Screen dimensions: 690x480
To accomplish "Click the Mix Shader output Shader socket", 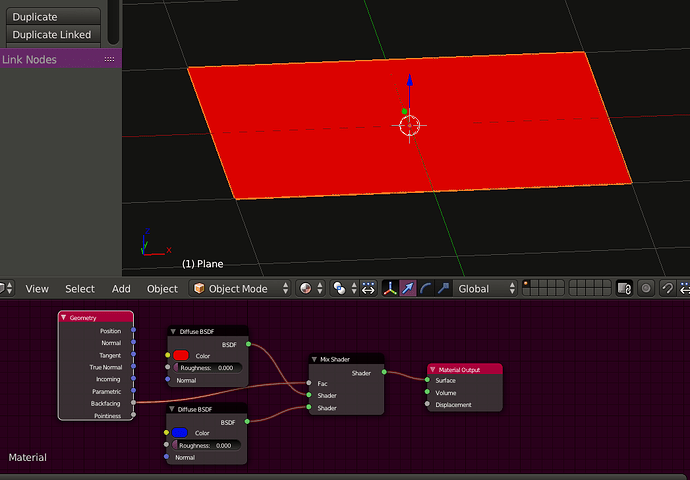I will (384, 372).
